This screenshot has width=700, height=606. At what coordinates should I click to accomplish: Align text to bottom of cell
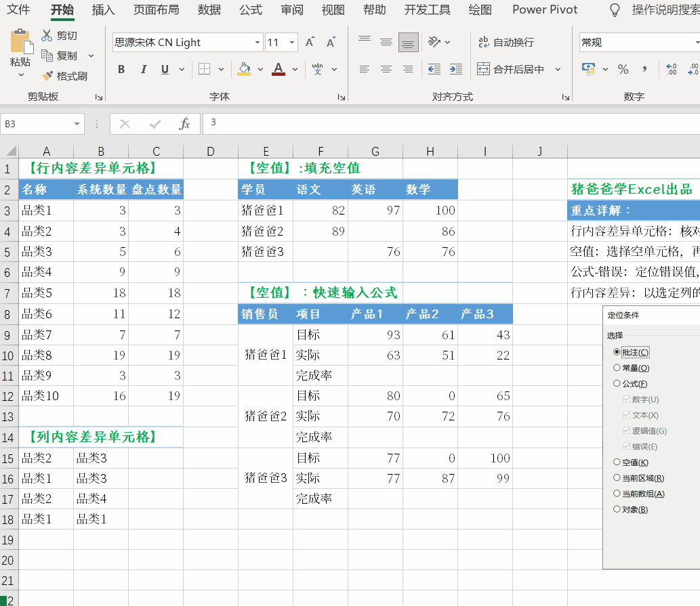pyautogui.click(x=408, y=43)
